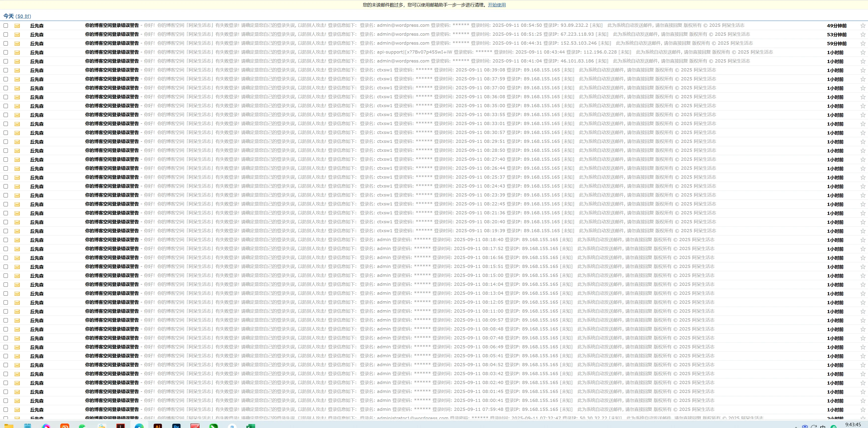Click sender 丘先森 on the 08:12:05 email

pos(37,303)
